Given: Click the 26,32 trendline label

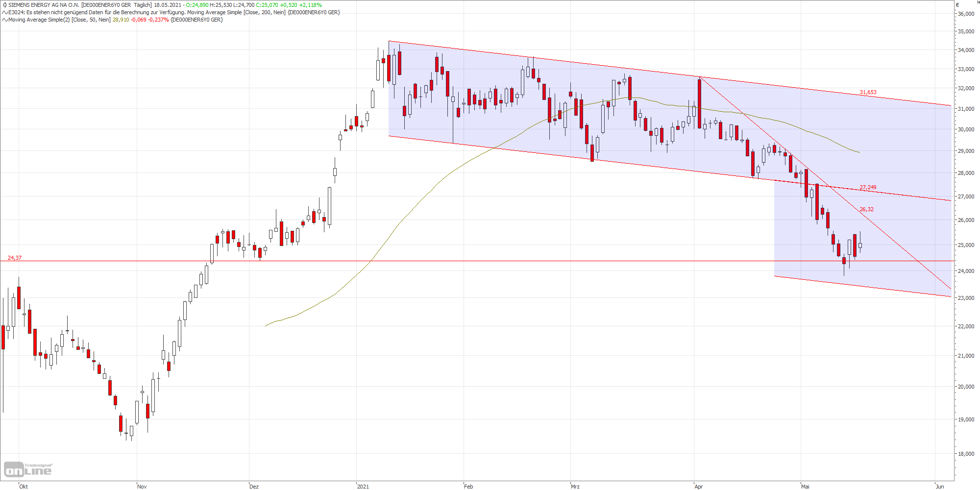Looking at the screenshot, I should tap(866, 209).
